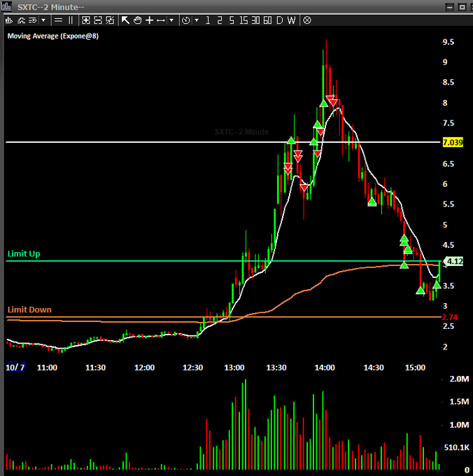
Task: Click the zoom in expand icon
Action: (x=86, y=20)
